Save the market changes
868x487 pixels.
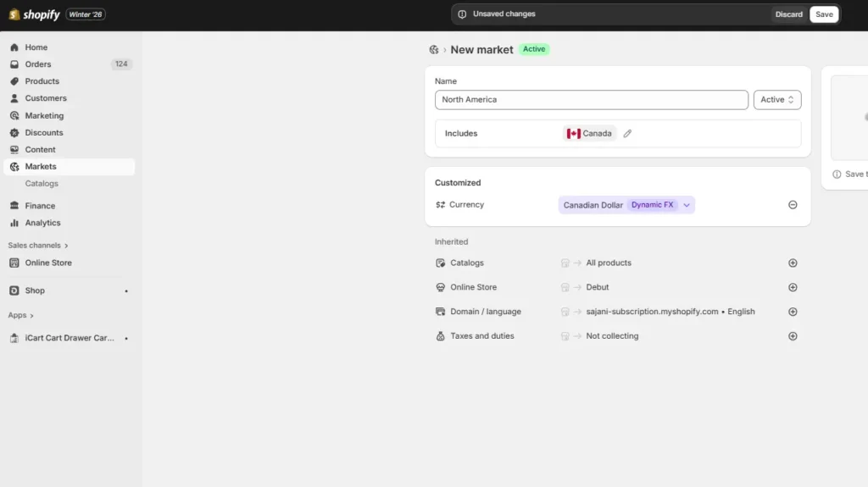[824, 14]
